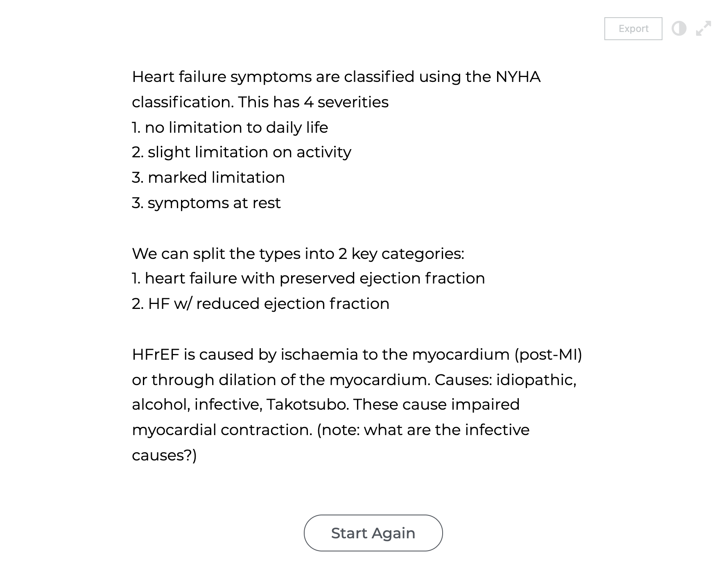728x567 pixels.
Task: Click the 'This has 4 severities' text
Action: click(x=313, y=102)
